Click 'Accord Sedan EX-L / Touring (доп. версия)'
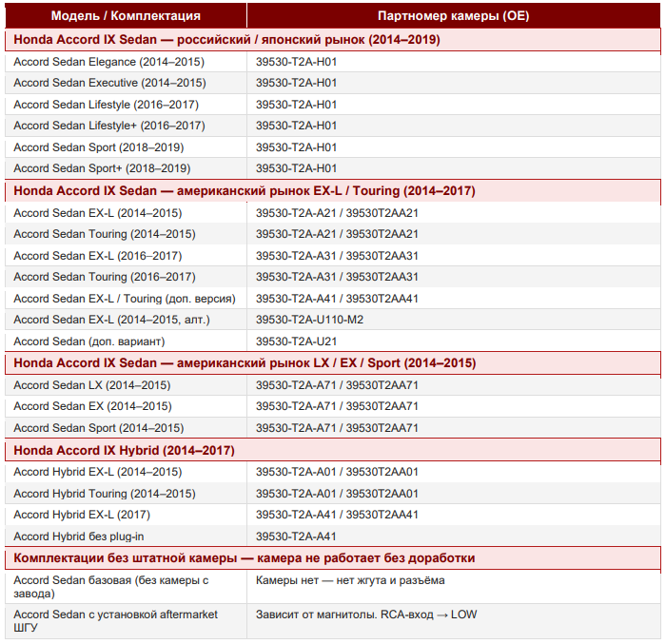The width and height of the screenshot is (666, 644). pyautogui.click(x=125, y=299)
